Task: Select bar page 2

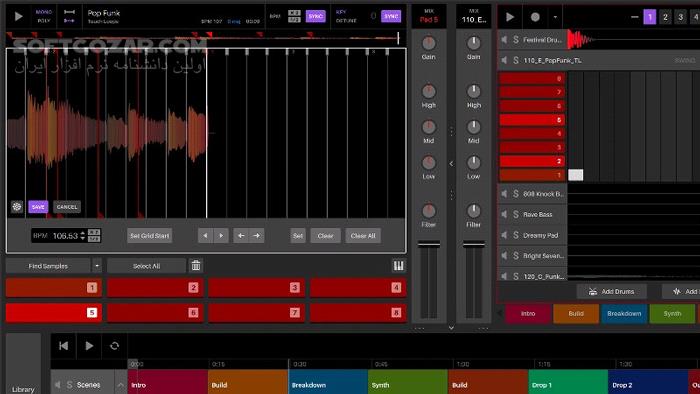Action: pos(665,17)
